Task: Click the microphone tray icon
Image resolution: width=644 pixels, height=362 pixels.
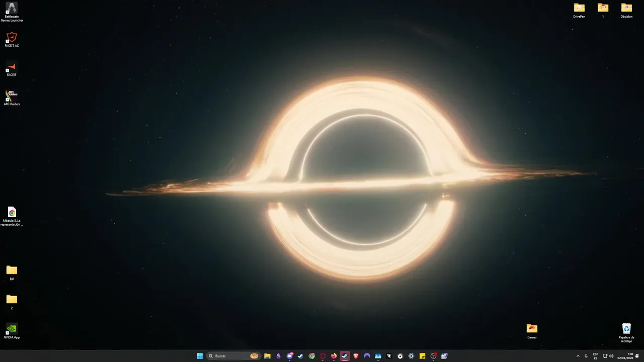Action: tap(586, 356)
